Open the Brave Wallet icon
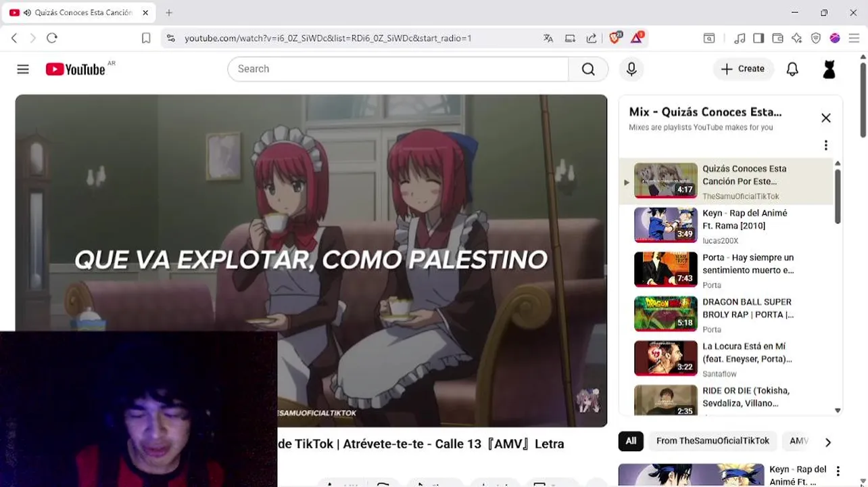Image resolution: width=868 pixels, height=487 pixels. tap(777, 39)
